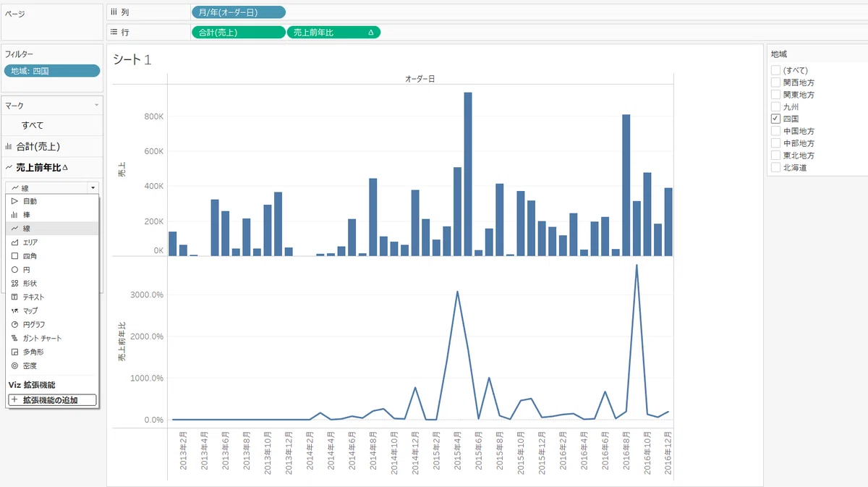The image size is (868, 487).
Task: Enable the (すべて) checkbox in 地域 filter
Action: click(x=776, y=70)
